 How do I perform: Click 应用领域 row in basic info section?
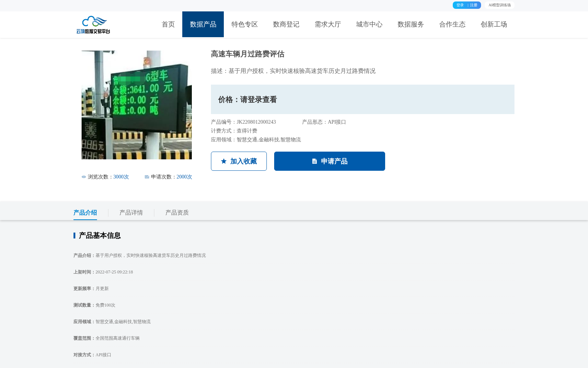click(112, 322)
